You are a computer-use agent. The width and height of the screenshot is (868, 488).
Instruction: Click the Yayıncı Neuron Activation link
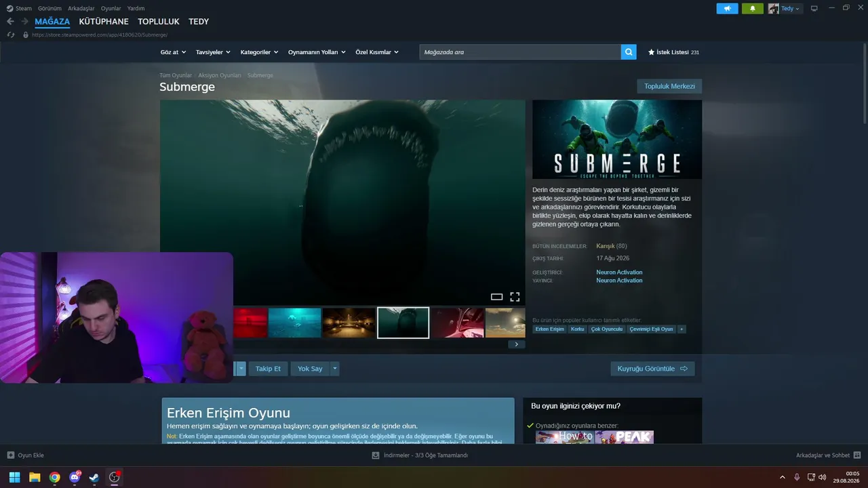pyautogui.click(x=619, y=281)
